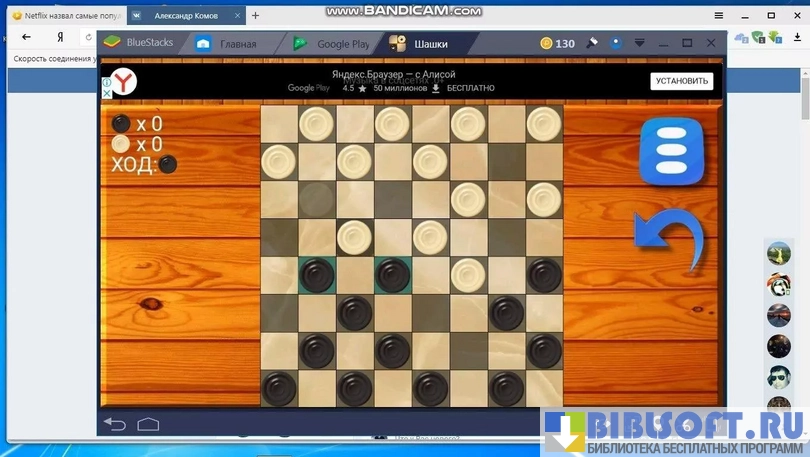The width and height of the screenshot is (810, 457).
Task: Click the BlueStacks blue account circle icon
Action: coord(616,43)
